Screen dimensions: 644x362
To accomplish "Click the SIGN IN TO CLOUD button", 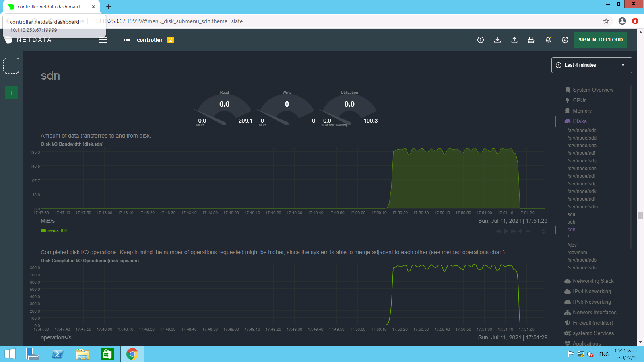I will tap(600, 40).
